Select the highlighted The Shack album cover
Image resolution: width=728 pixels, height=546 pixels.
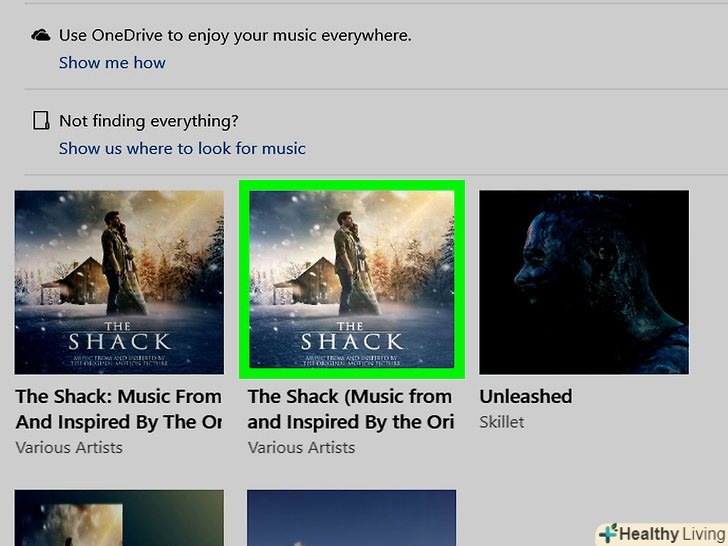tap(352, 280)
